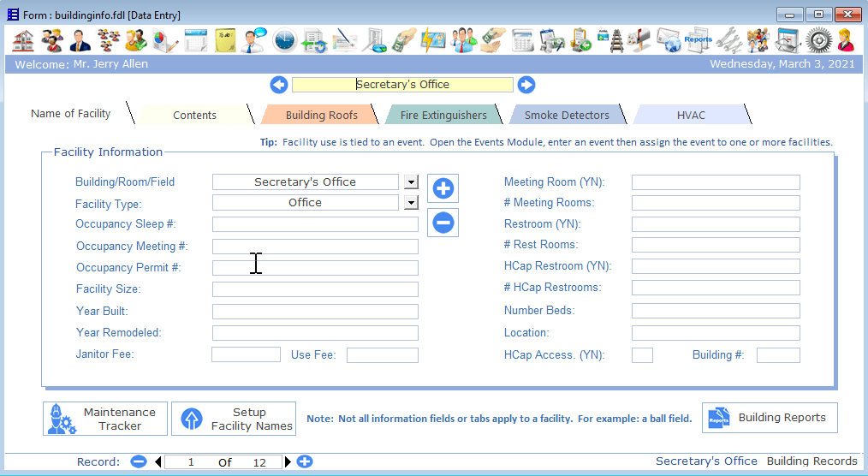868x476 pixels.
Task: Go to previous facility with left arrow
Action: click(x=278, y=85)
